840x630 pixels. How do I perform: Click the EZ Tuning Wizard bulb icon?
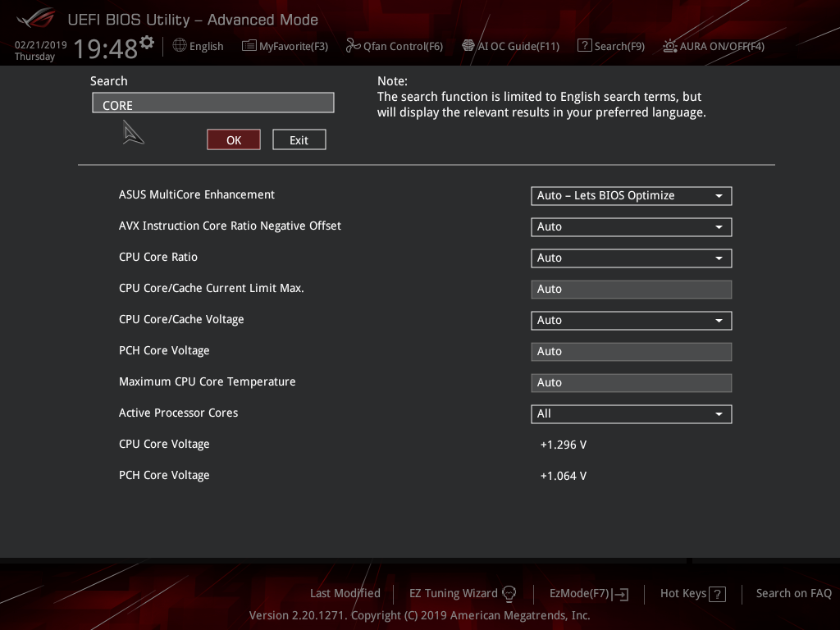(x=509, y=594)
